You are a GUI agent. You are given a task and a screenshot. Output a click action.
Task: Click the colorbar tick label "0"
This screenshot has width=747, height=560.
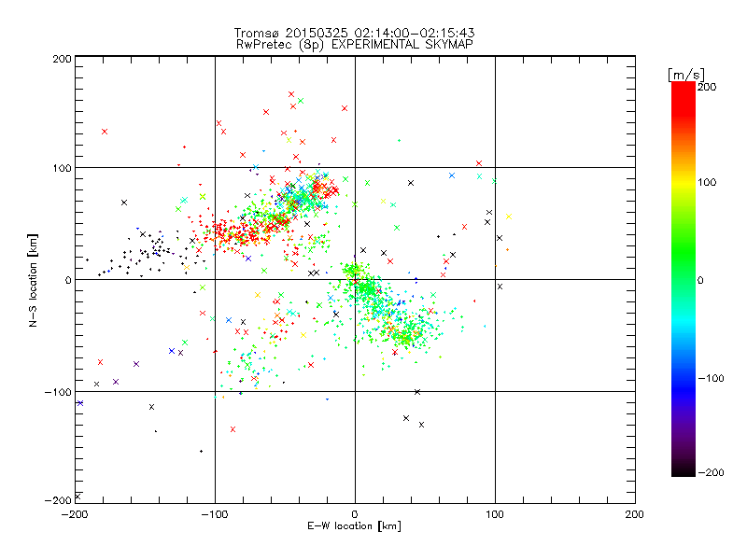pos(700,281)
